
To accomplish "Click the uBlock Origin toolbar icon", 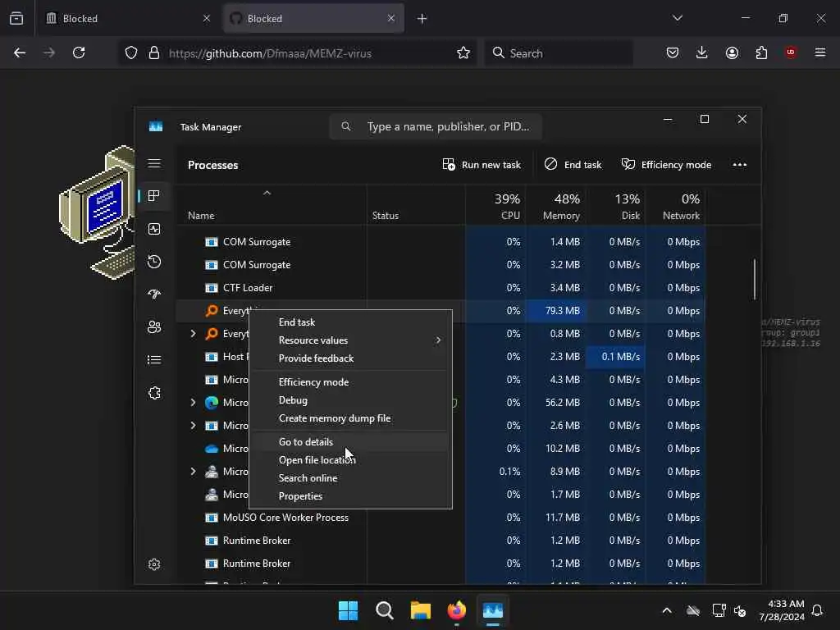I will [x=791, y=52].
